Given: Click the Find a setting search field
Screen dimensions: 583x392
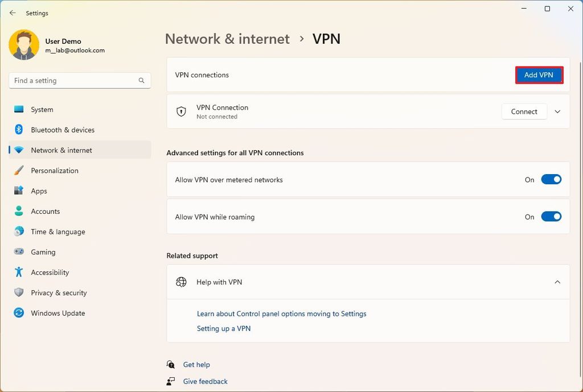Looking at the screenshot, I should pos(80,80).
